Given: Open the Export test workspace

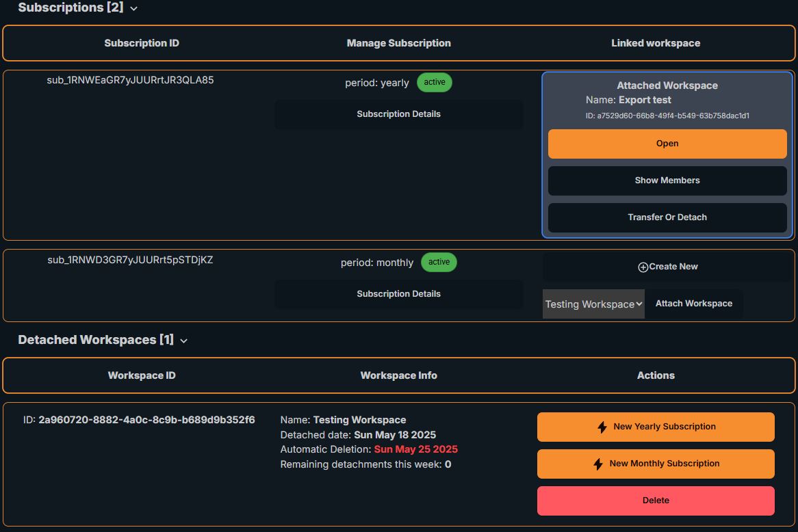Looking at the screenshot, I should click(x=667, y=144).
